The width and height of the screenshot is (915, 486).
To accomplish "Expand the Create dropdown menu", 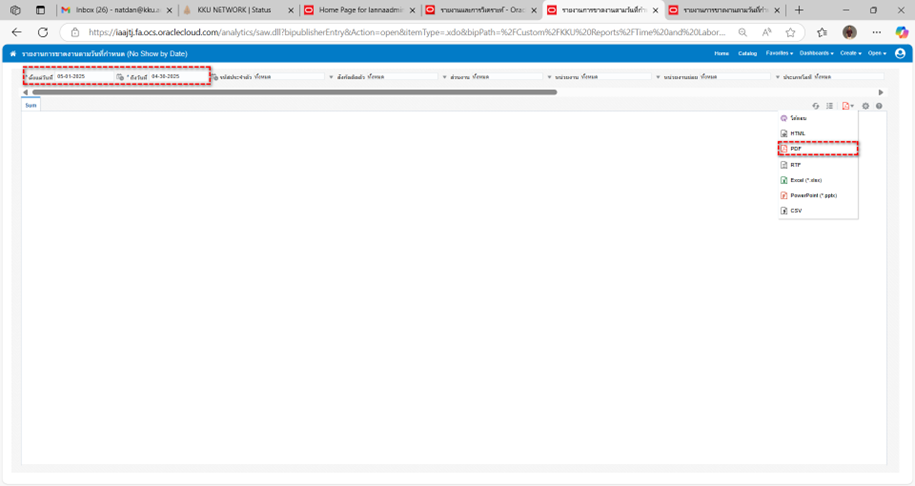I will [x=850, y=53].
